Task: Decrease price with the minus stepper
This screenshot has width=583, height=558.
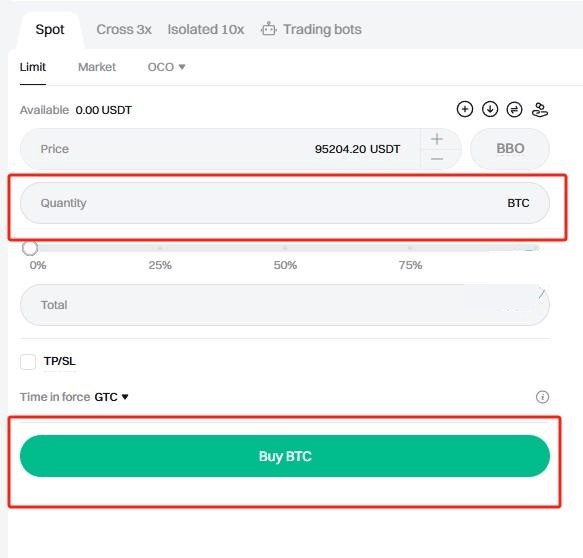Action: [437, 159]
